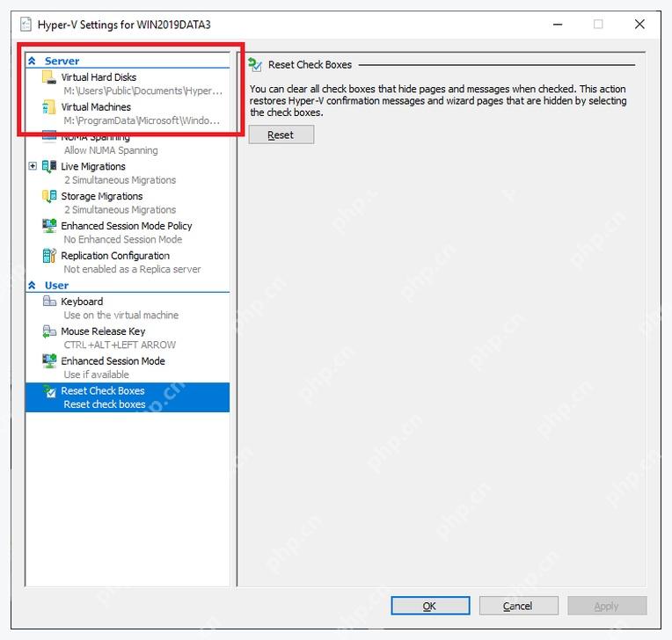Screen dimensions: 672x640
Task: Click 'Not enabled as a Replica server'
Action: (132, 270)
